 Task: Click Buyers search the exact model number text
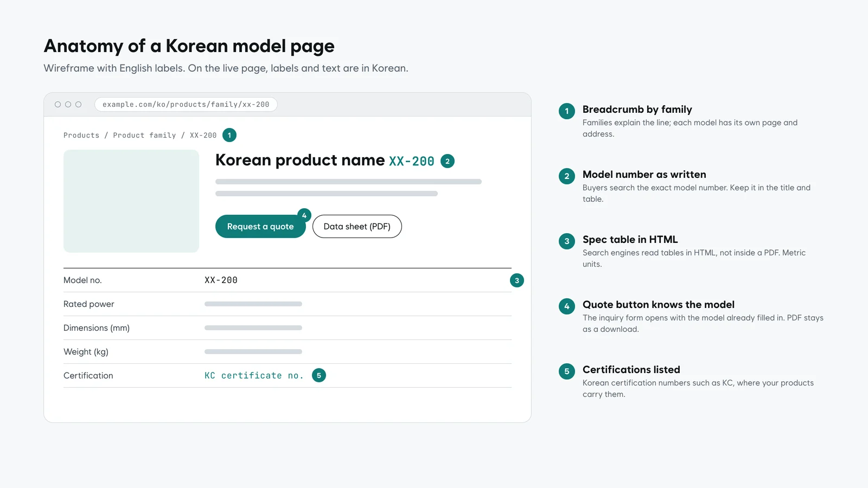tap(697, 194)
